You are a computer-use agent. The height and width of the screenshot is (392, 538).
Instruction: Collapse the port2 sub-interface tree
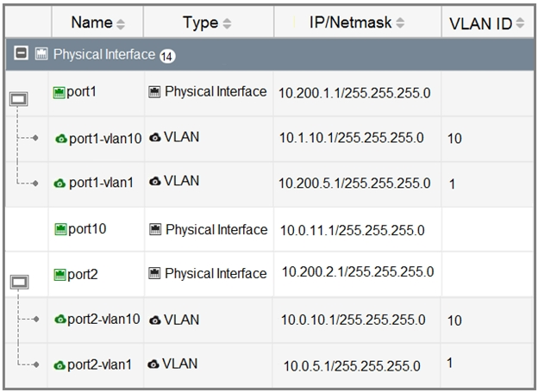[17, 281]
